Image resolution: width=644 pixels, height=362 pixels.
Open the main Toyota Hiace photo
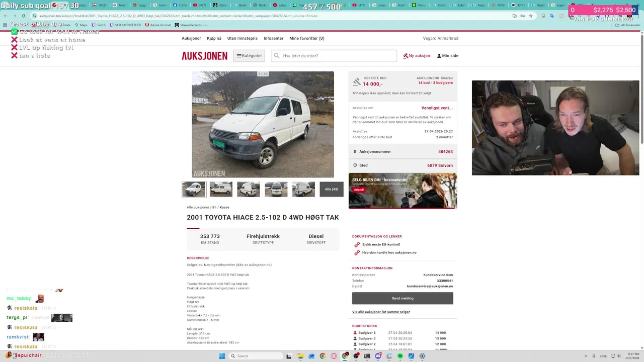263,124
